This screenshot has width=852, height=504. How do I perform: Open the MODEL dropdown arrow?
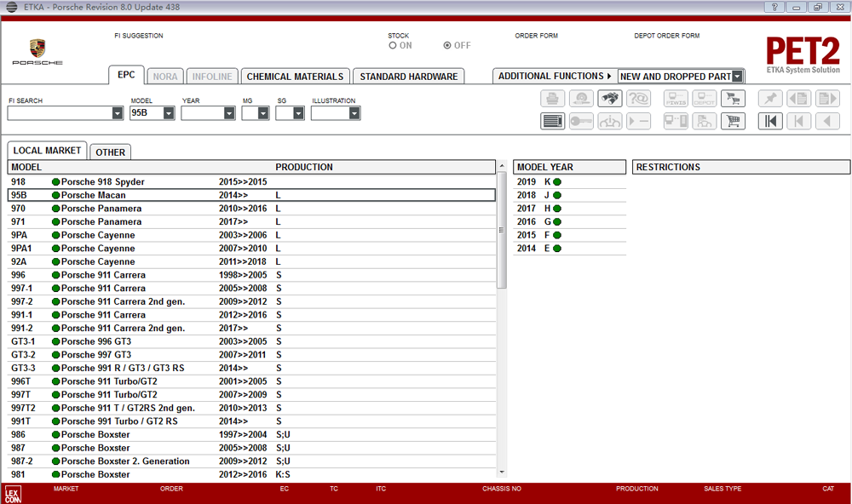(169, 113)
